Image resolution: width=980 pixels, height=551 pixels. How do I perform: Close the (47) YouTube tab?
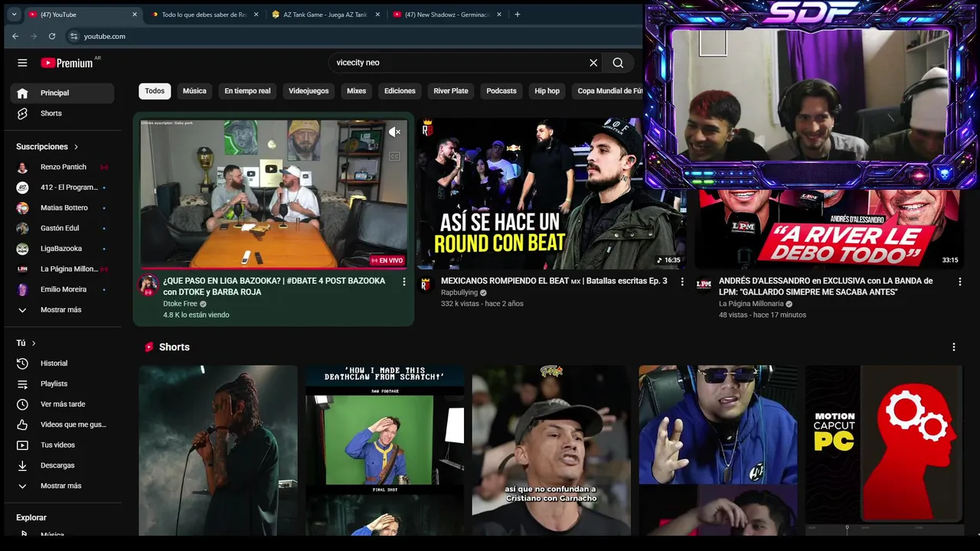point(135,15)
